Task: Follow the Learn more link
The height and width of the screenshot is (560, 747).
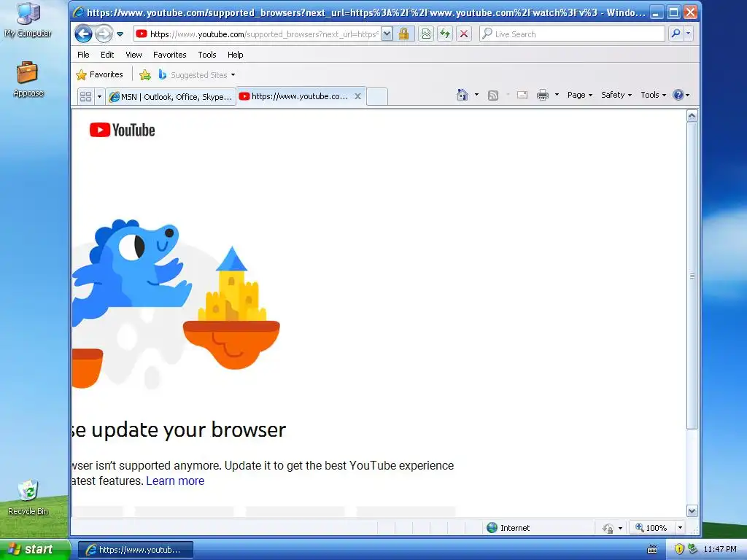Action: coord(175,481)
